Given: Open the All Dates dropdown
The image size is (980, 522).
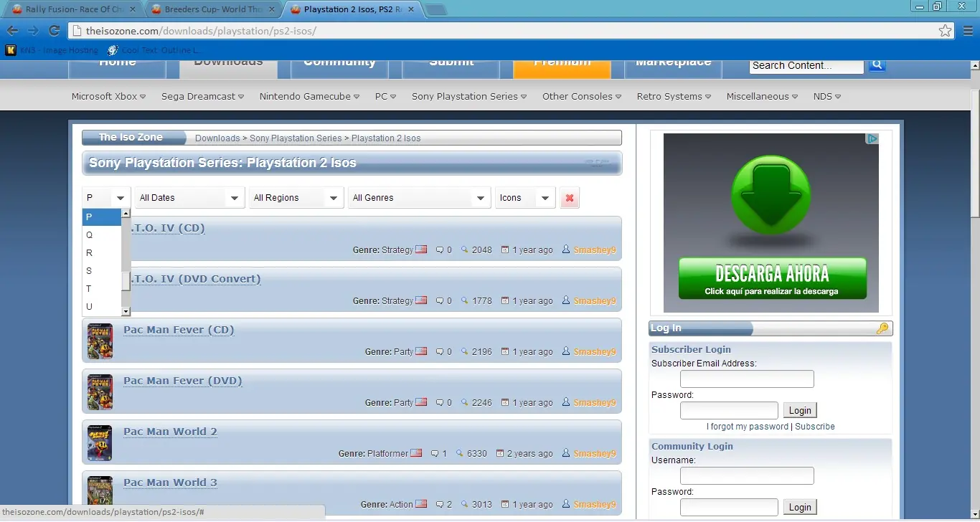Looking at the screenshot, I should [x=189, y=198].
